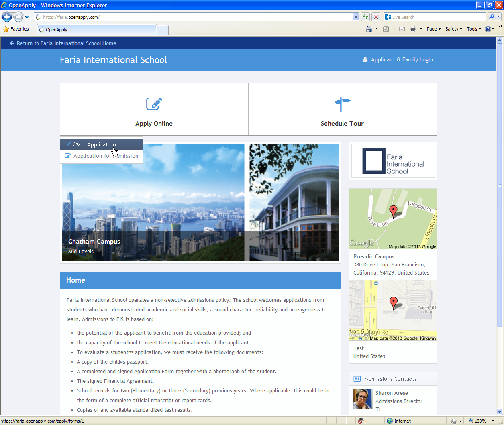
Task: Open the Applicant & Family Login link
Action: [x=402, y=59]
